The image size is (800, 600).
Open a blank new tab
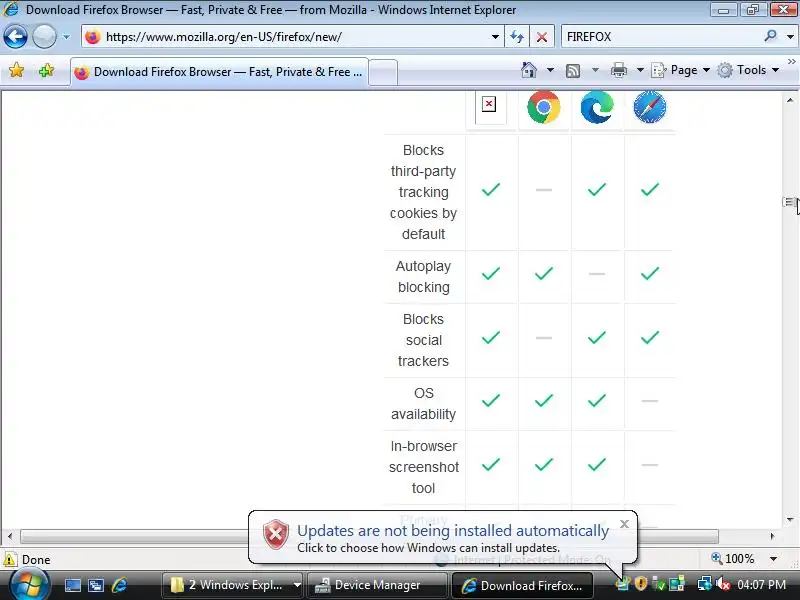pyautogui.click(x=383, y=72)
